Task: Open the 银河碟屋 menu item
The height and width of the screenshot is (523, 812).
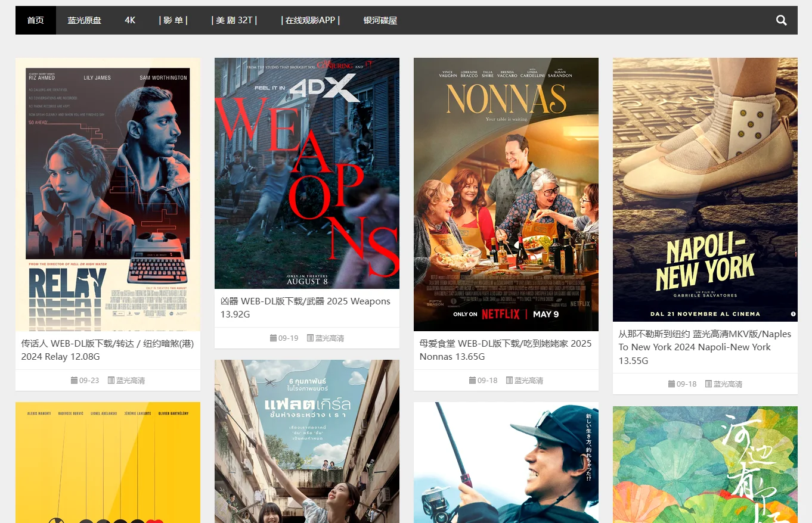Action: 380,20
